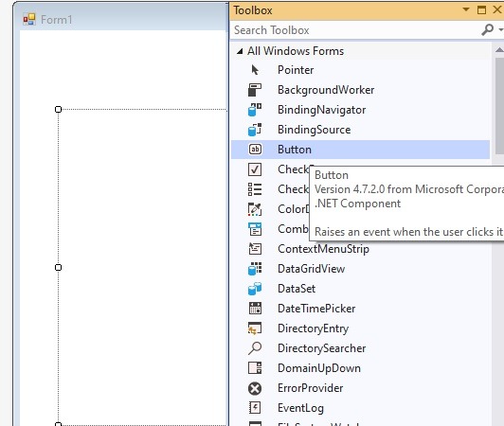Click the Form1 title text

pyautogui.click(x=56, y=20)
